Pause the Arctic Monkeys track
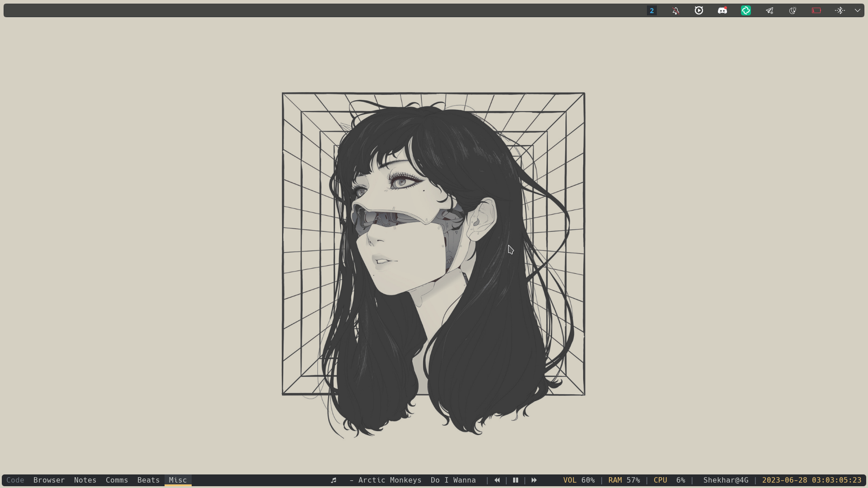The height and width of the screenshot is (488, 868). pos(516,480)
